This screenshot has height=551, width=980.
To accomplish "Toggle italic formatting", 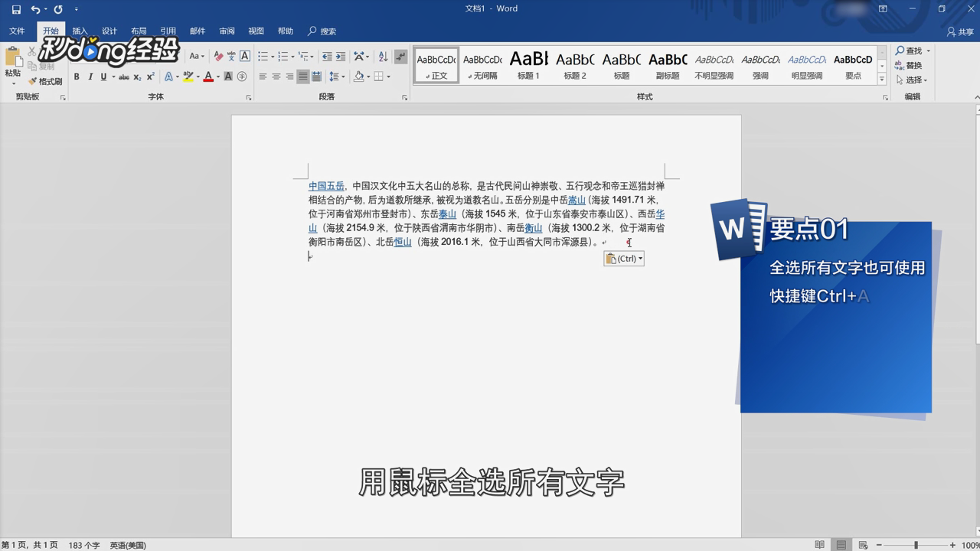I will click(90, 77).
